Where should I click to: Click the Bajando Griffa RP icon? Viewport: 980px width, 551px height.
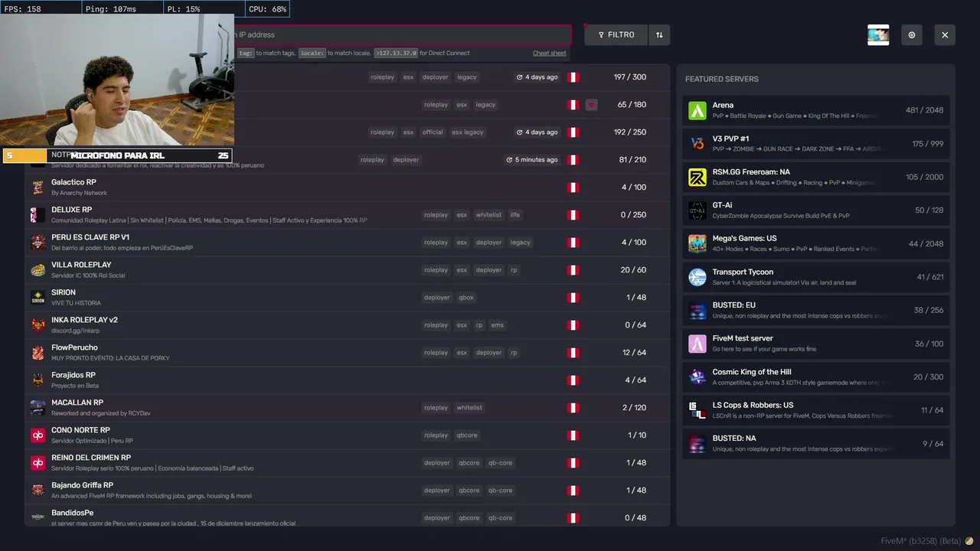click(x=38, y=491)
